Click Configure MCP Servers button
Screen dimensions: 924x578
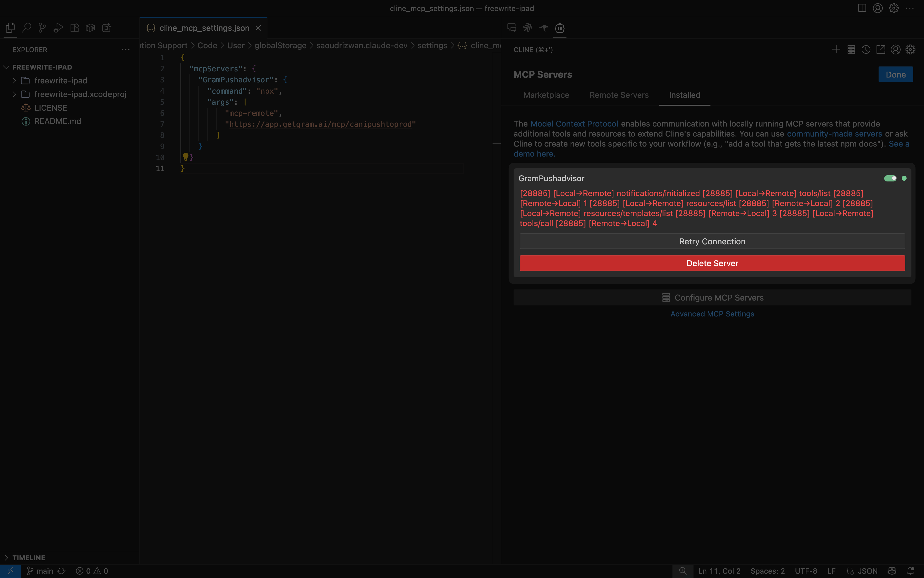tap(712, 297)
